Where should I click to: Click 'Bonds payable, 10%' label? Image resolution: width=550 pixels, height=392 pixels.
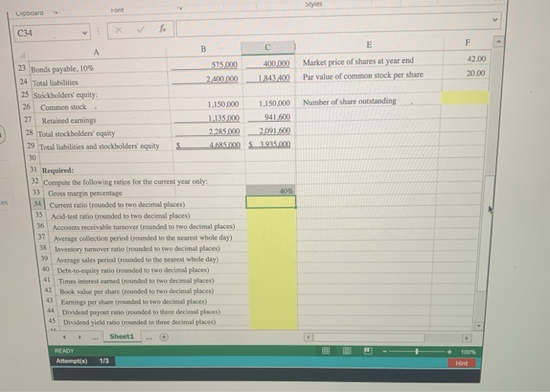pyautogui.click(x=62, y=68)
